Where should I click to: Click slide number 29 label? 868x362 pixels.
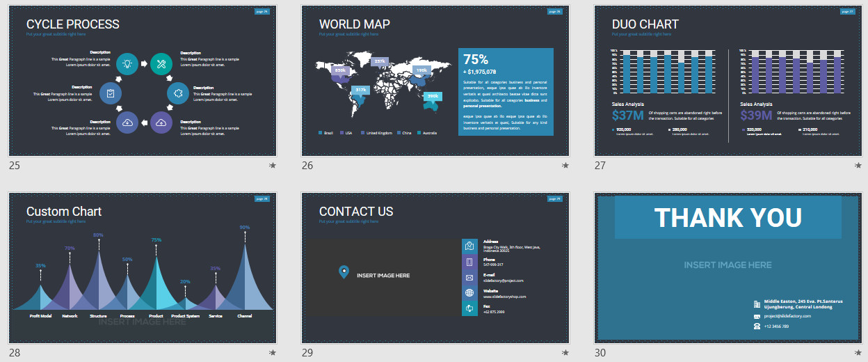click(307, 353)
